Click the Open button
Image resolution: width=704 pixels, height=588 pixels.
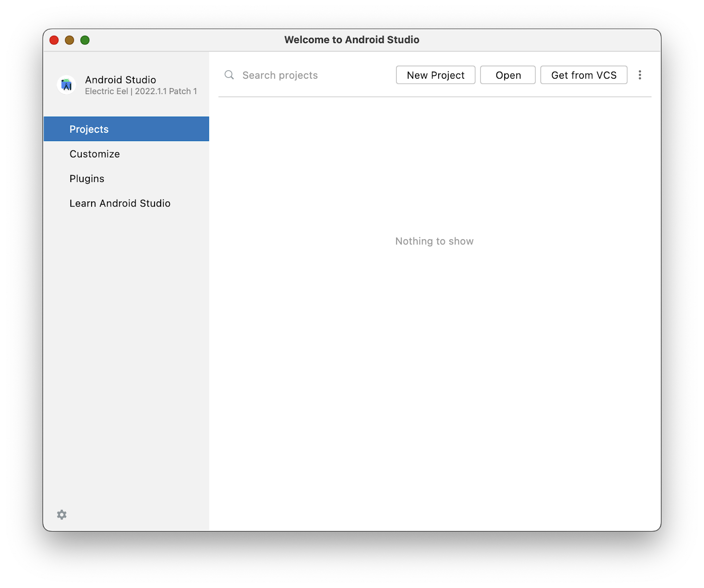[508, 75]
